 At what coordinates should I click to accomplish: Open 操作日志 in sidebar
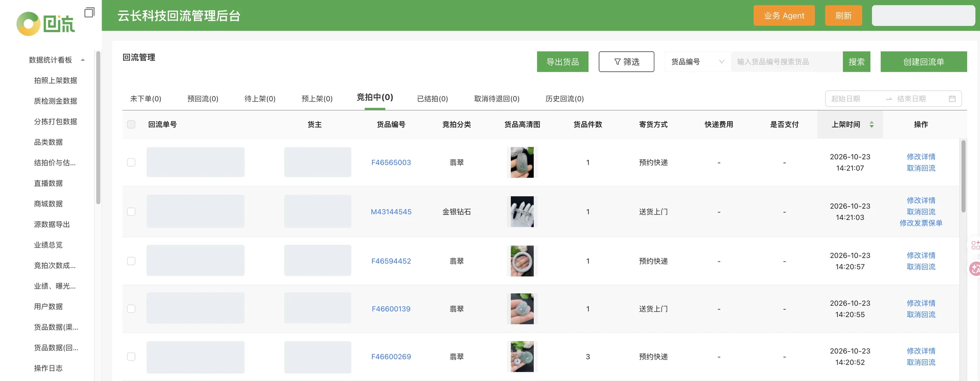pos(48,368)
